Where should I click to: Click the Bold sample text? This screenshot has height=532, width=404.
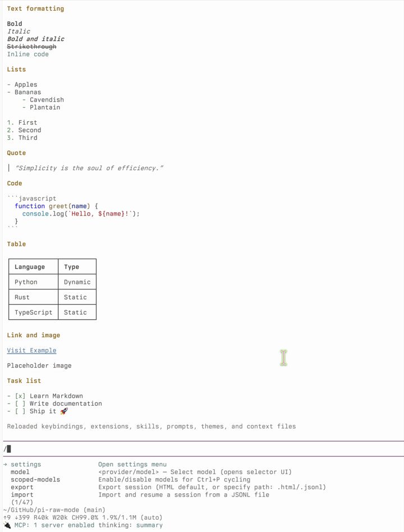15,24
